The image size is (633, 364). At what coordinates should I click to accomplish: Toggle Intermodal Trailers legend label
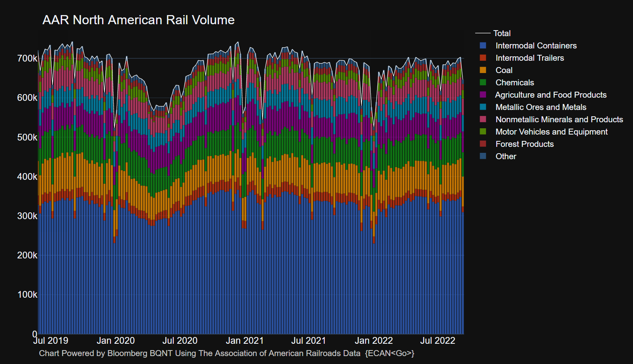tap(529, 58)
